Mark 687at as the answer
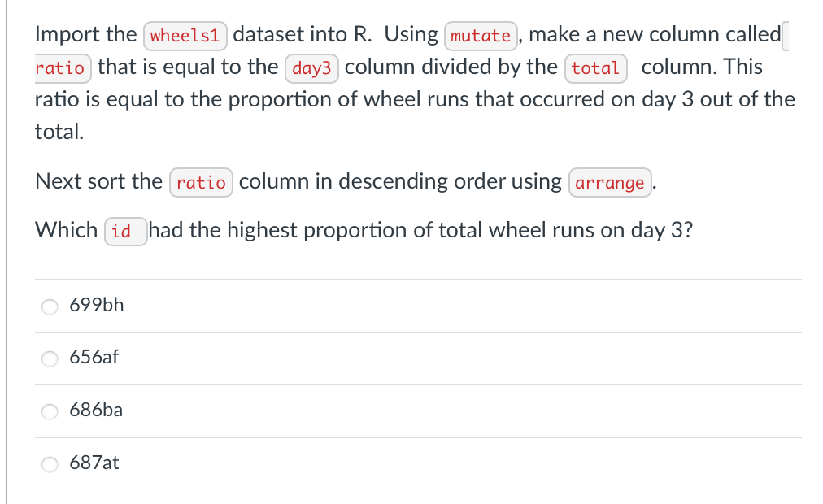The height and width of the screenshot is (504, 823). (x=50, y=464)
